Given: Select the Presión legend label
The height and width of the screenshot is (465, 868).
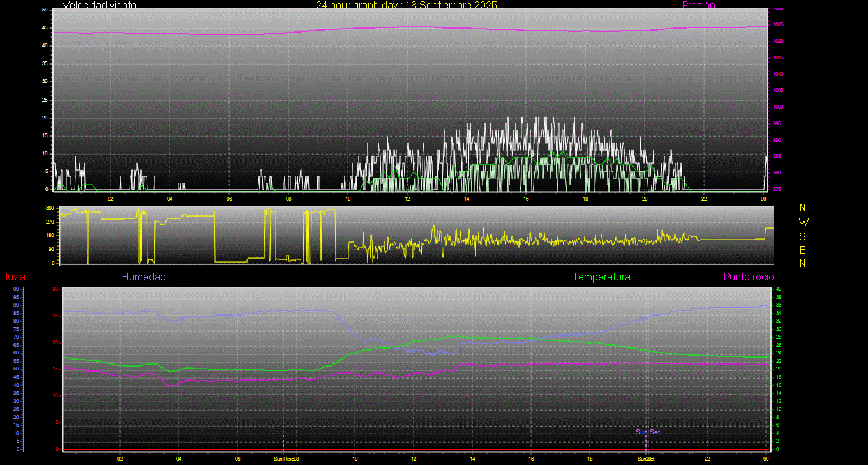Looking at the screenshot, I should click(698, 5).
